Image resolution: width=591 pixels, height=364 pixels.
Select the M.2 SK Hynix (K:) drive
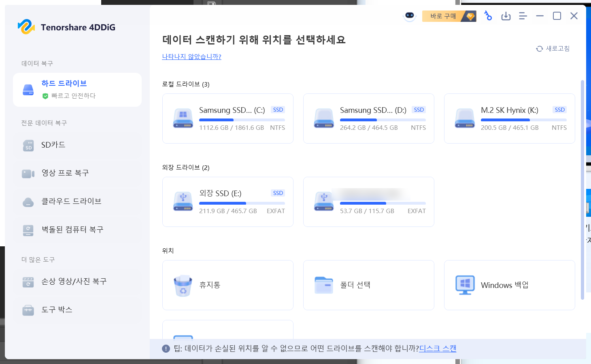tap(510, 119)
